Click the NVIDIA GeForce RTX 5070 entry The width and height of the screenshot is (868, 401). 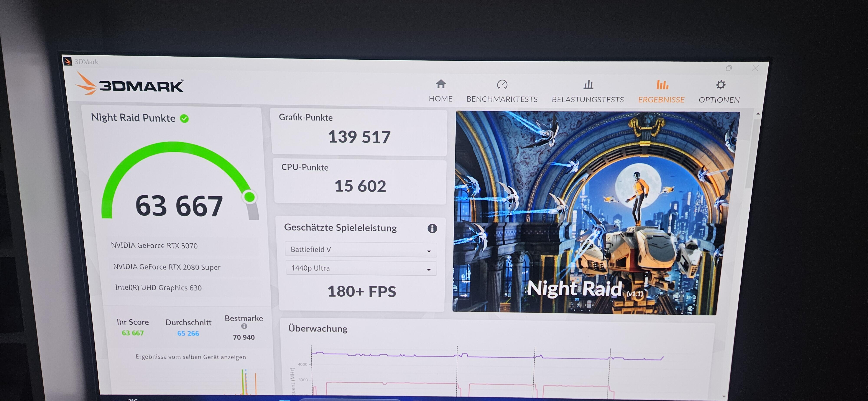pyautogui.click(x=154, y=246)
